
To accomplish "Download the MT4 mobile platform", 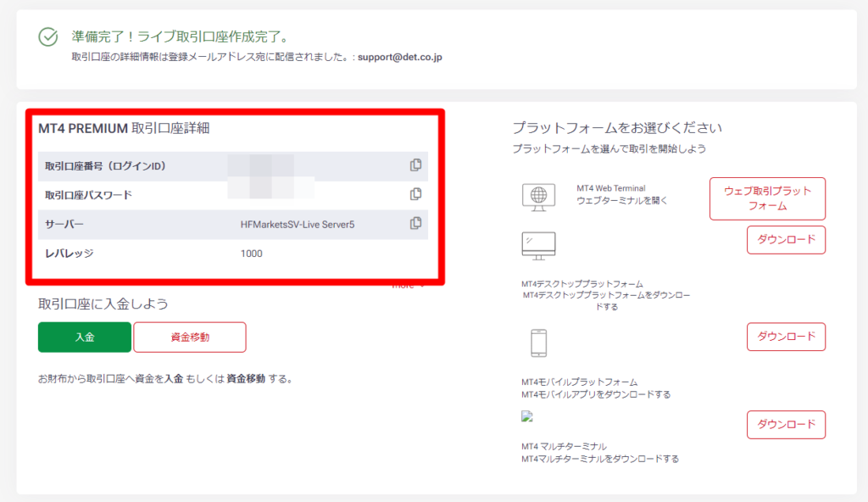I will [786, 337].
